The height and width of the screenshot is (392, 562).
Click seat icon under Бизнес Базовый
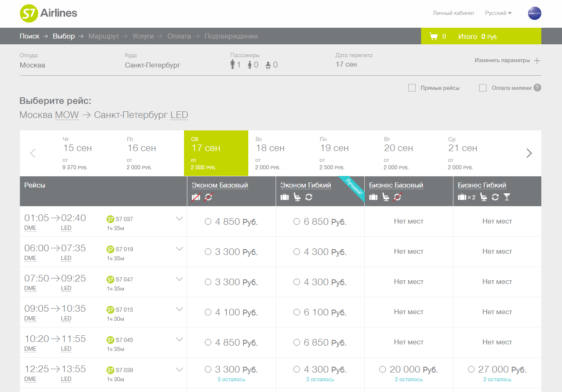pos(386,197)
